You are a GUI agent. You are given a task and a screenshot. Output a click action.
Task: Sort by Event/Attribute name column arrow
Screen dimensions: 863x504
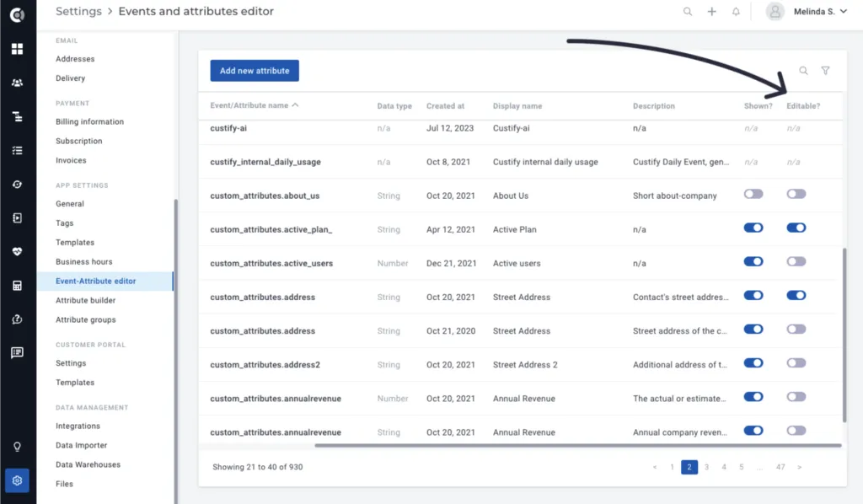[296, 105]
